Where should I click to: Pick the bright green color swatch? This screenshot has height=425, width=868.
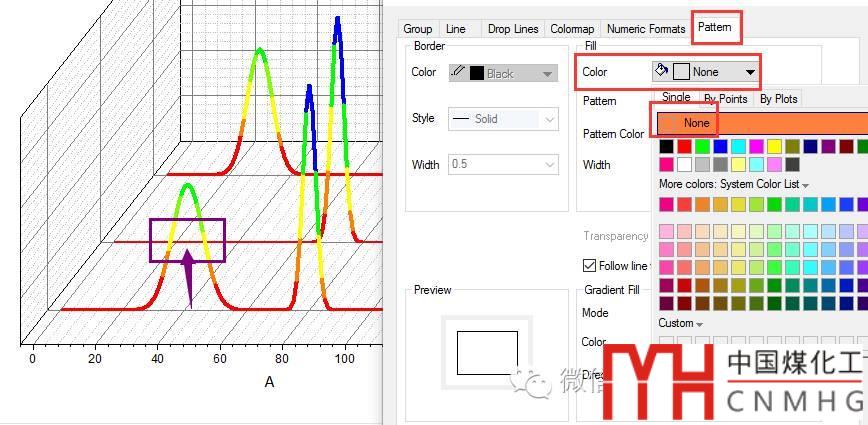702,147
